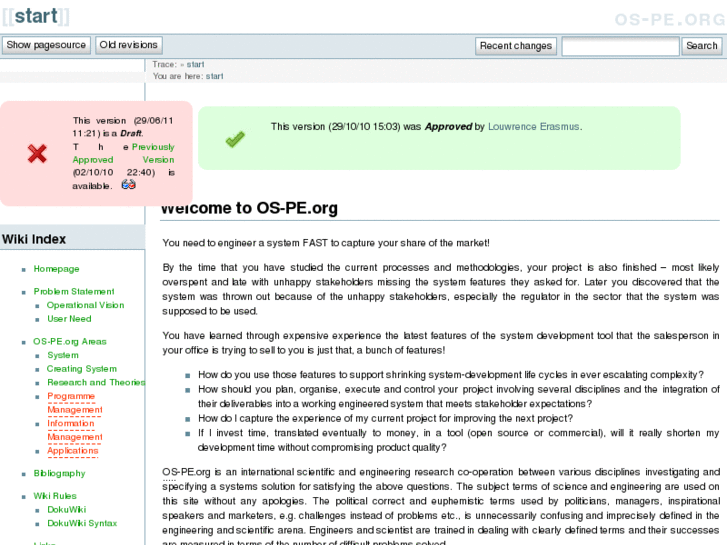Open OS-PE.org Areas link
The height and width of the screenshot is (545, 727).
pyautogui.click(x=70, y=342)
